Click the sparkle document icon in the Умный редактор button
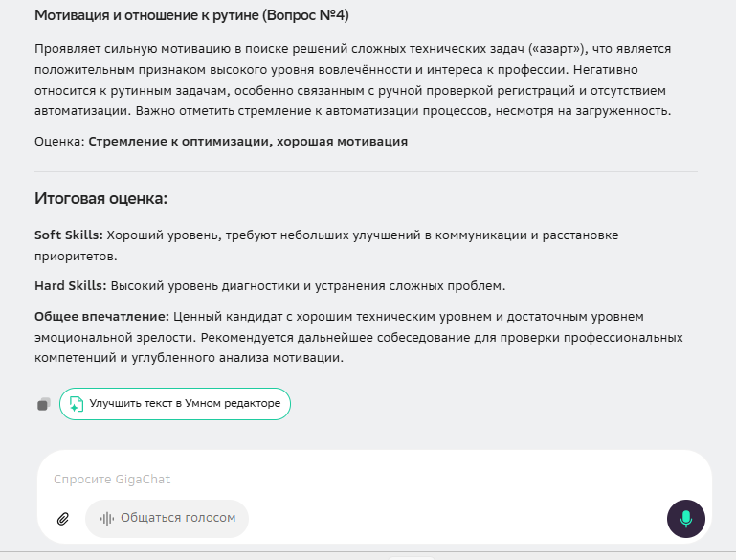 tap(76, 404)
